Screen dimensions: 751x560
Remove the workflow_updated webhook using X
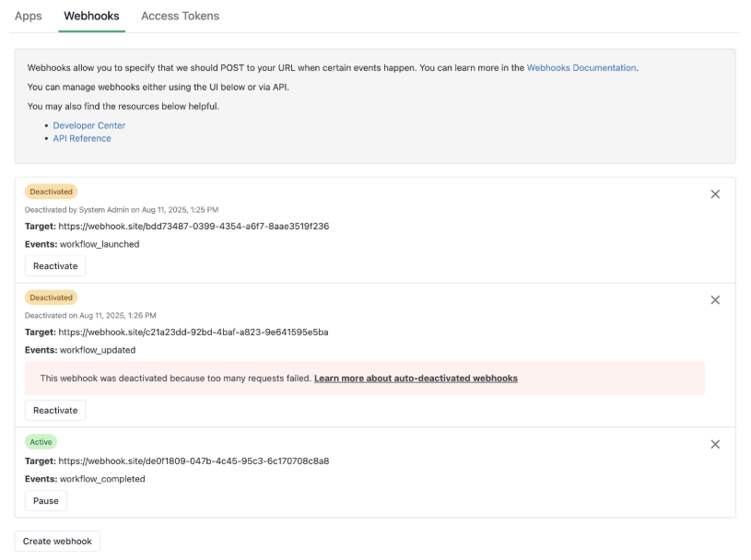pyautogui.click(x=715, y=300)
